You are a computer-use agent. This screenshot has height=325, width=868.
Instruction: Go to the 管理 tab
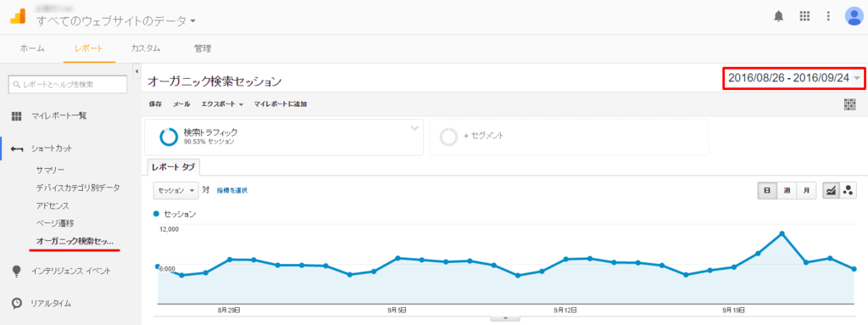coord(203,48)
